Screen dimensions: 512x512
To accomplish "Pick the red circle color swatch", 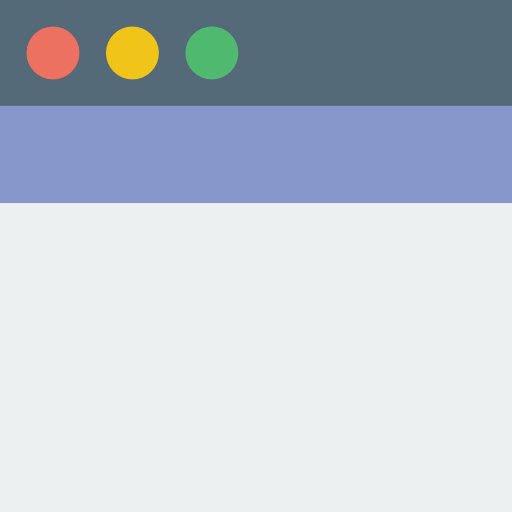I will coord(53,53).
